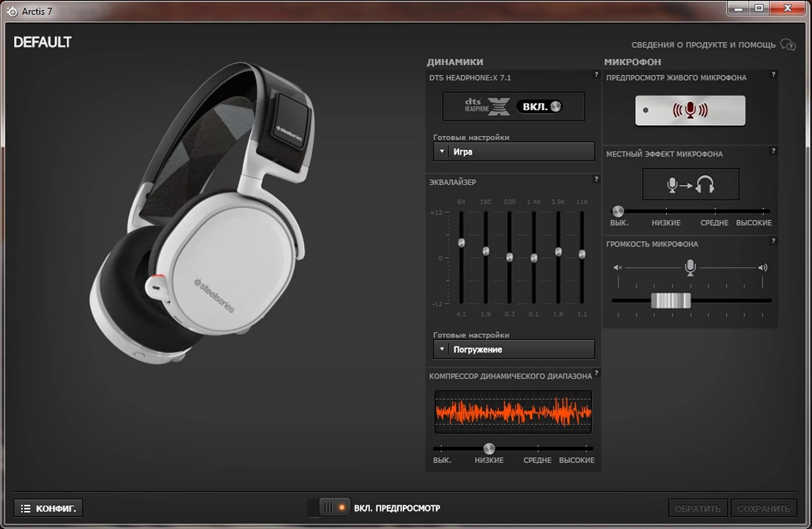812x529 pixels.
Task: Expand the Погружение equalizer presets dropdown
Action: [513, 349]
